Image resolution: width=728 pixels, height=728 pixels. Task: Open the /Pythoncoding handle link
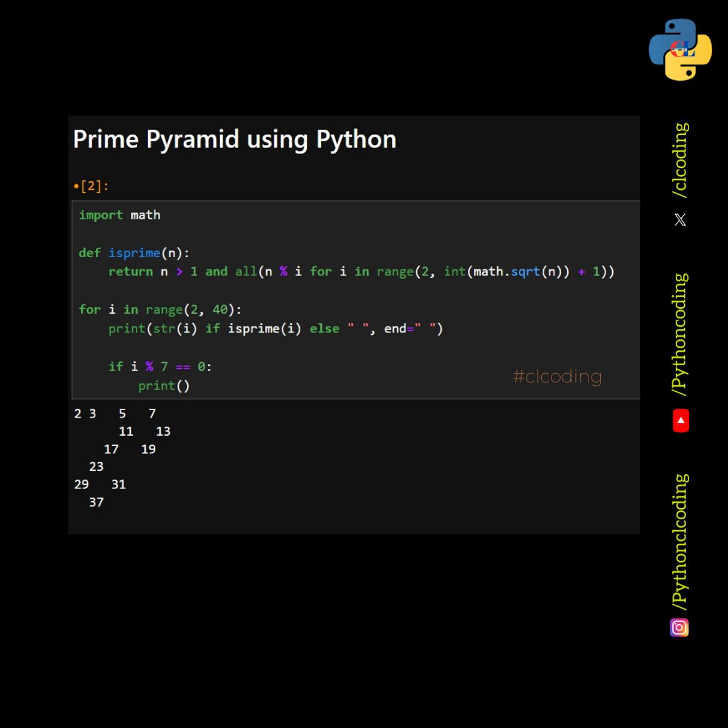click(x=679, y=332)
